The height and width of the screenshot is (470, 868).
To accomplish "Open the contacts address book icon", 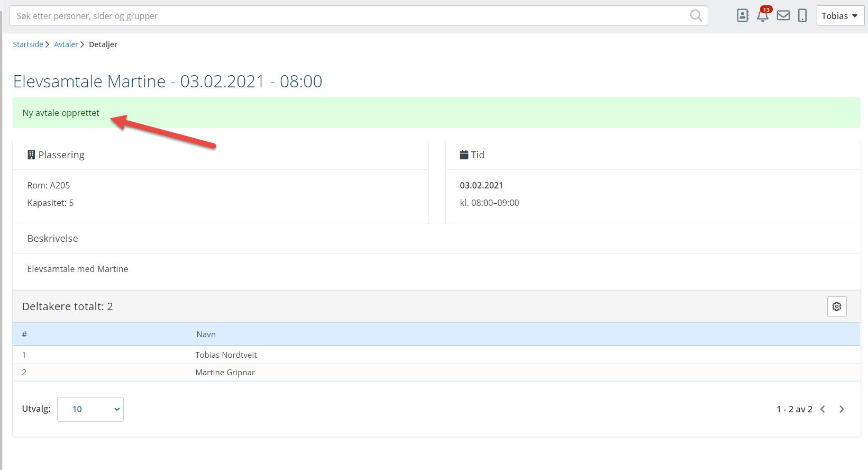I will (x=743, y=16).
